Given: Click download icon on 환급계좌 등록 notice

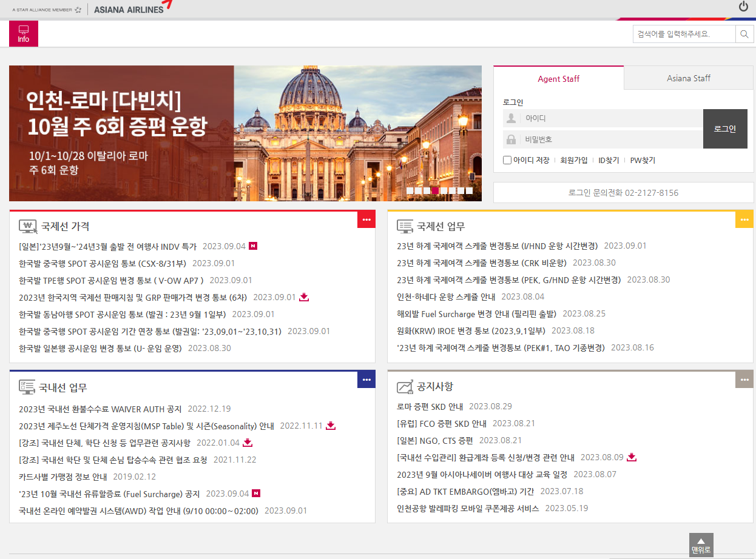Looking at the screenshot, I should [x=632, y=457].
